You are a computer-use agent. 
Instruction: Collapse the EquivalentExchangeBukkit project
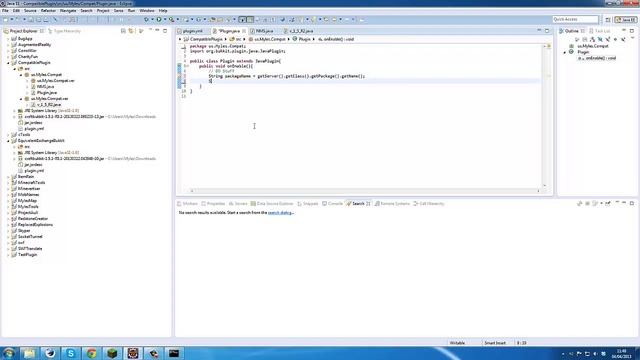[x=8, y=141]
